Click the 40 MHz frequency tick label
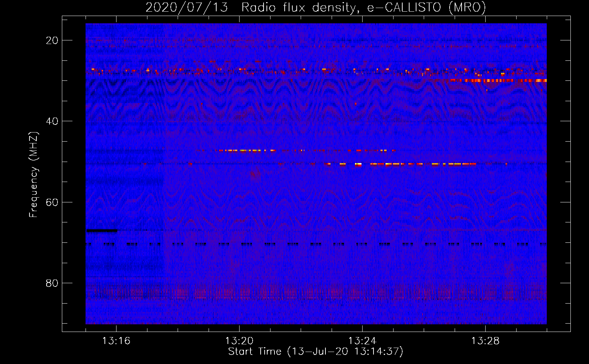The image size is (589, 364). coord(52,121)
